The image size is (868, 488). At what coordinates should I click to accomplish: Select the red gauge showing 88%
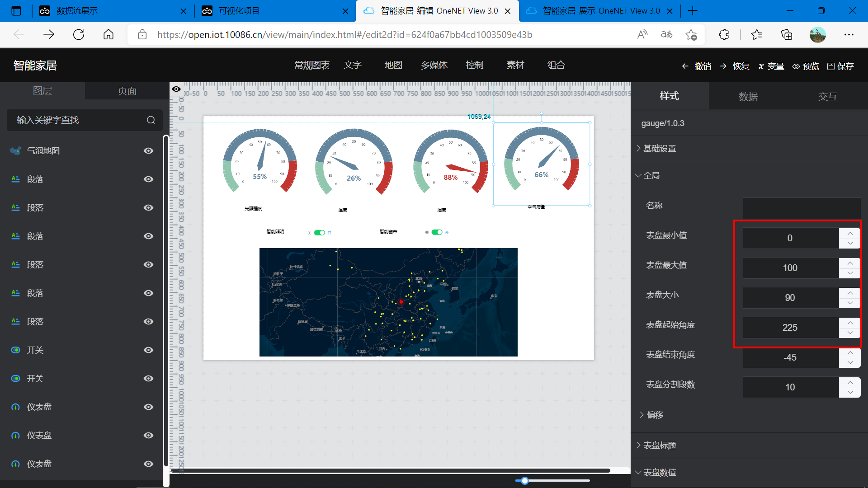tap(451, 162)
